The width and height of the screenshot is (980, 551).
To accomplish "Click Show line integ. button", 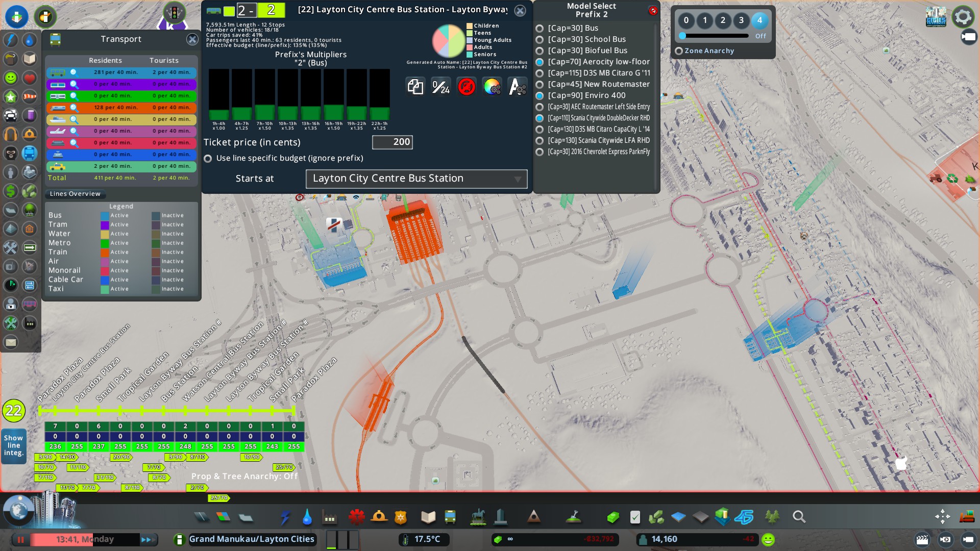I will pyautogui.click(x=14, y=445).
